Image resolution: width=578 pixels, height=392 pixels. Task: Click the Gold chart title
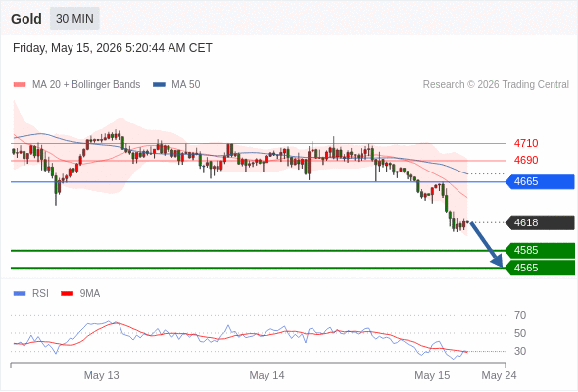point(26,19)
